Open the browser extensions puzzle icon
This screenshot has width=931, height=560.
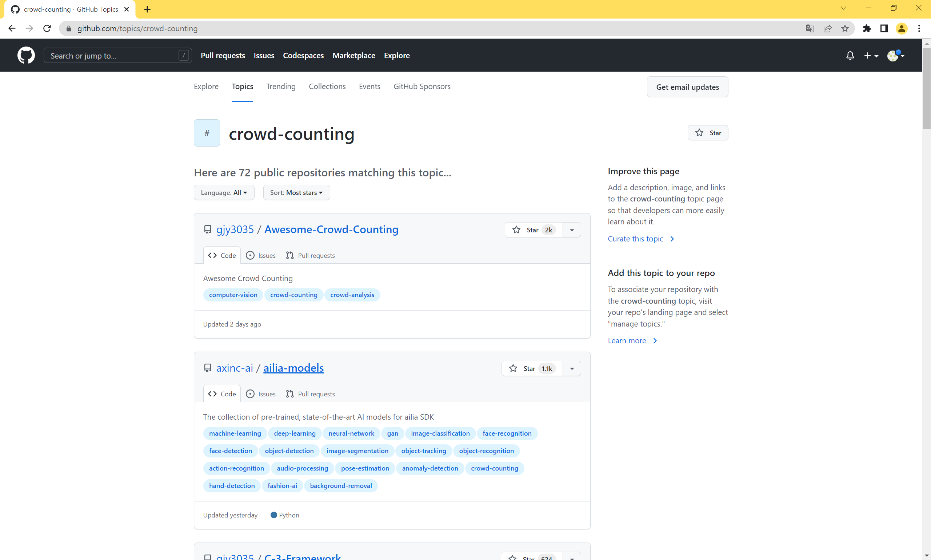point(867,28)
